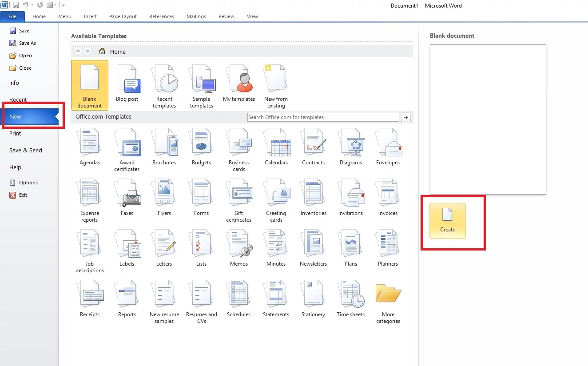Open the Planners template category
588x366 pixels.
click(x=388, y=248)
